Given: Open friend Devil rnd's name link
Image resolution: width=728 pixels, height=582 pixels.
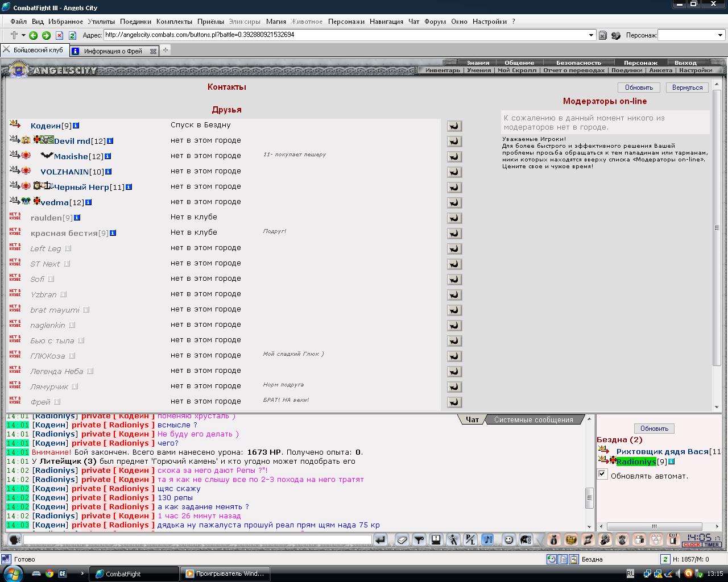Looking at the screenshot, I should [72, 141].
